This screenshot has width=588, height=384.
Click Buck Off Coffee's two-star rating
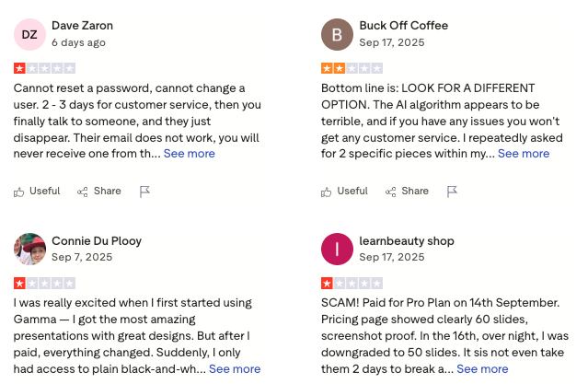352,68
